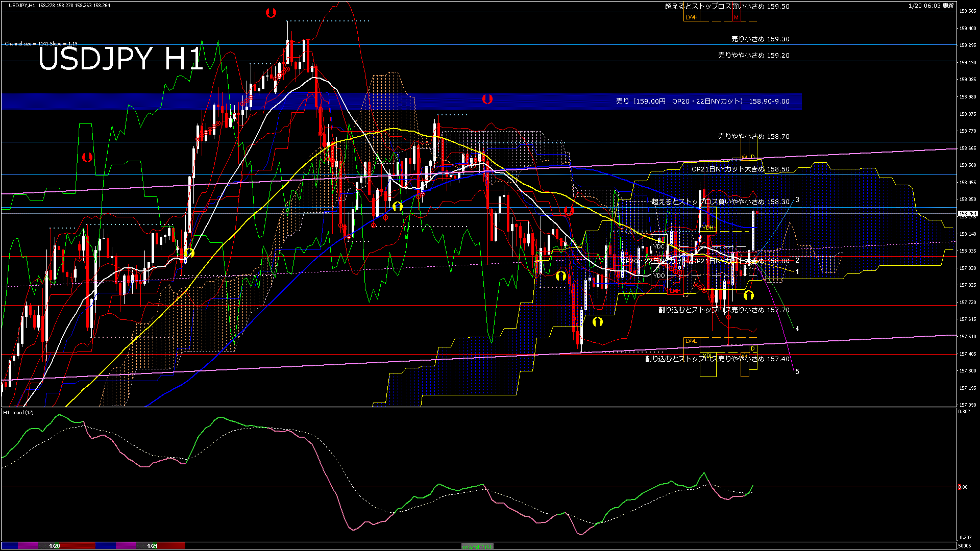Viewport: 980px width, 551px height.
Task: Click the forecast line end labeled 5
Action: 797,371
